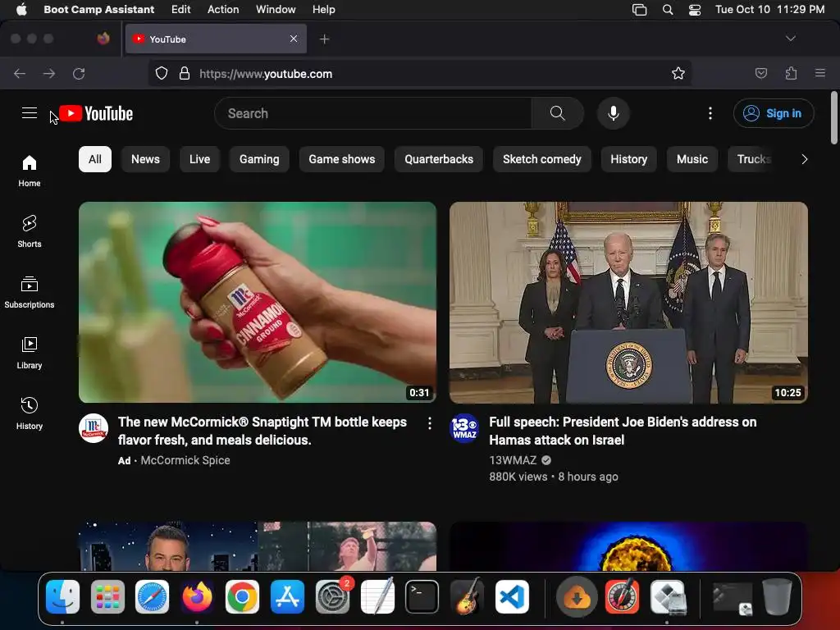
Task: Show more category chips arrow
Action: coord(804,159)
